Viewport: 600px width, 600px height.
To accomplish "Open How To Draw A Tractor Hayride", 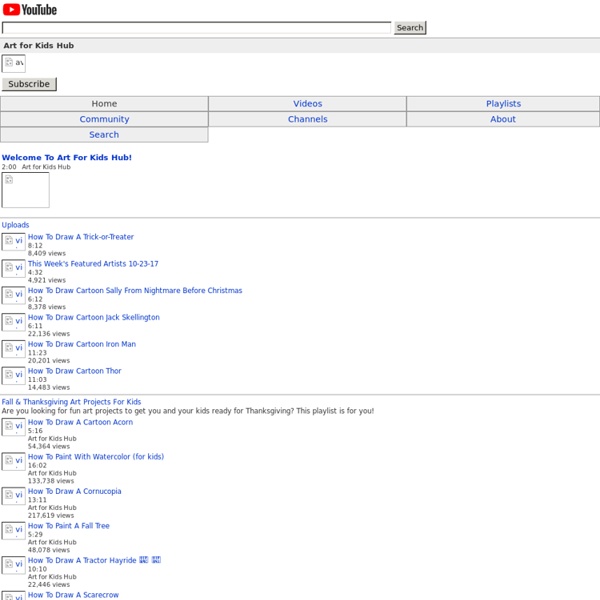I will 94,560.
